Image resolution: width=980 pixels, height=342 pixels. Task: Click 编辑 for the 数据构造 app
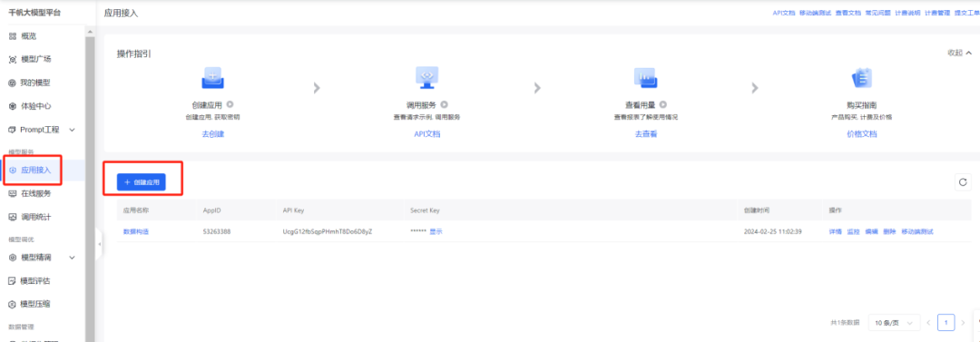(871, 231)
